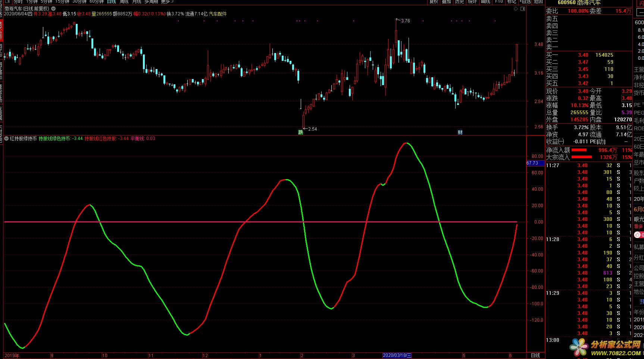Click the 汽车配件 sector link
644x359 pixels.
(218, 14)
